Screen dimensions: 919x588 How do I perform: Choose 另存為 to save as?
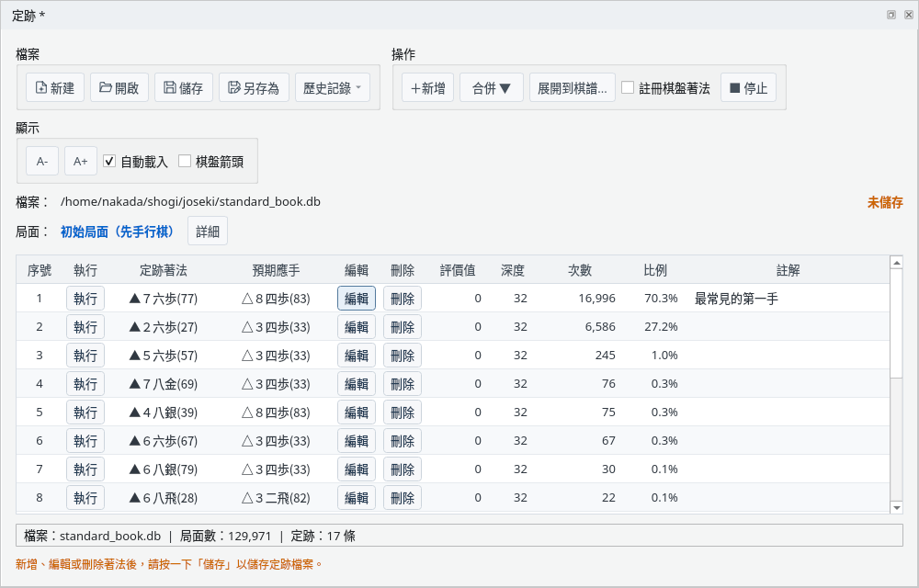(x=254, y=88)
